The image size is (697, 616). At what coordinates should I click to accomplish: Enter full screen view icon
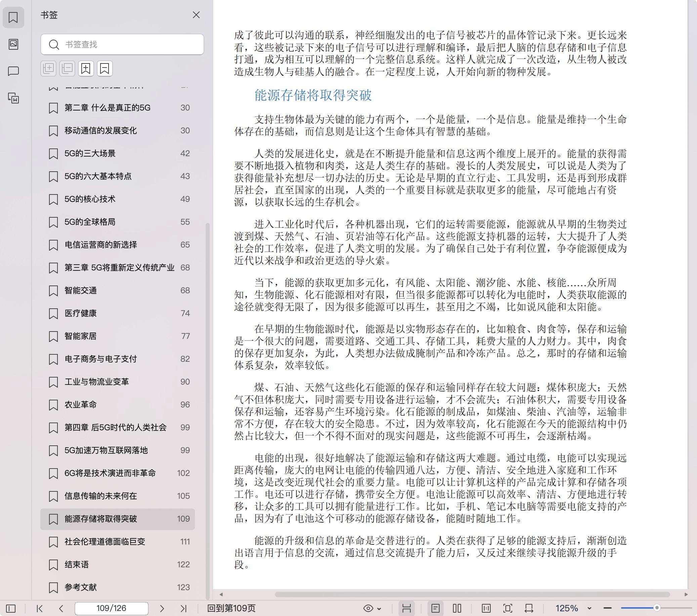[x=508, y=608]
